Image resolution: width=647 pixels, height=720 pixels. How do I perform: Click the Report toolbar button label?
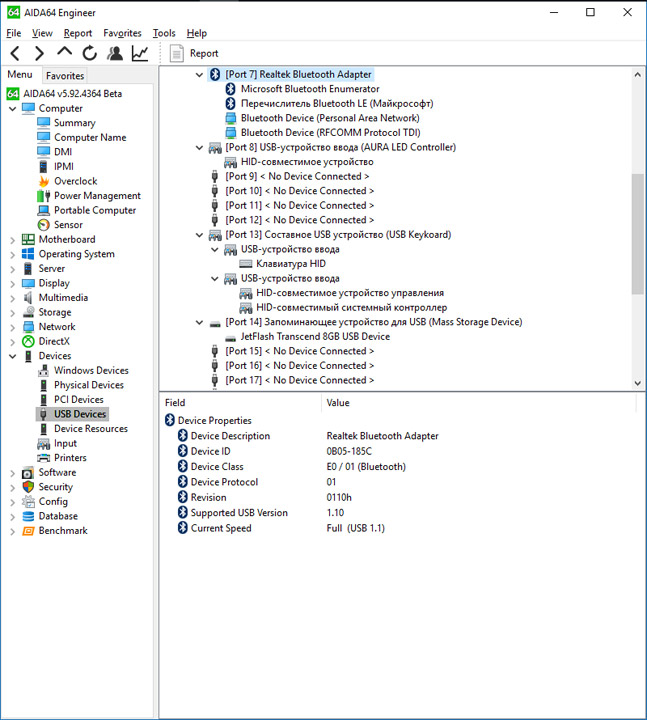click(204, 53)
